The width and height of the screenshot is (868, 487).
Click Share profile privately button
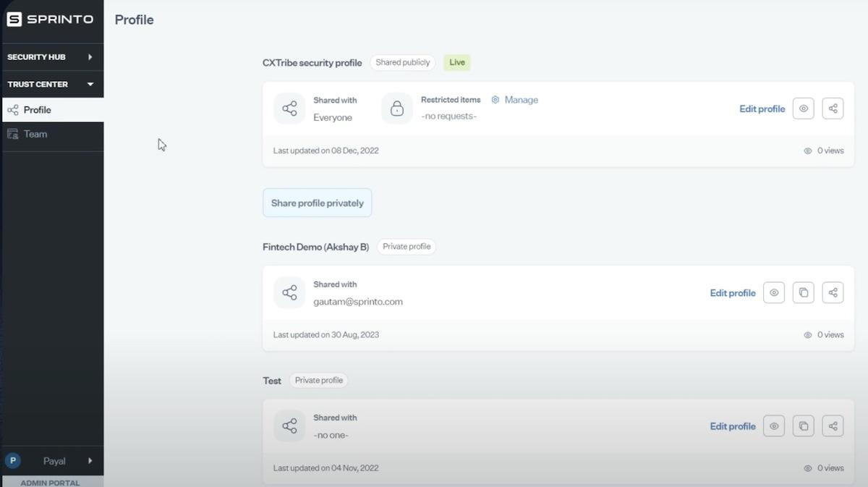317,203
